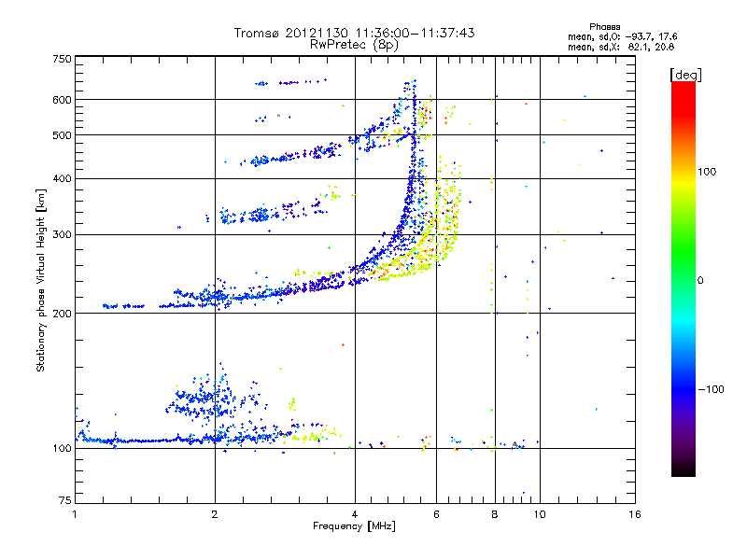Viewport: 747px width, 560px height.
Task: Click the plot title 'Tromsø 20121130 11:36:00-11:37:43'
Action: 354,33
